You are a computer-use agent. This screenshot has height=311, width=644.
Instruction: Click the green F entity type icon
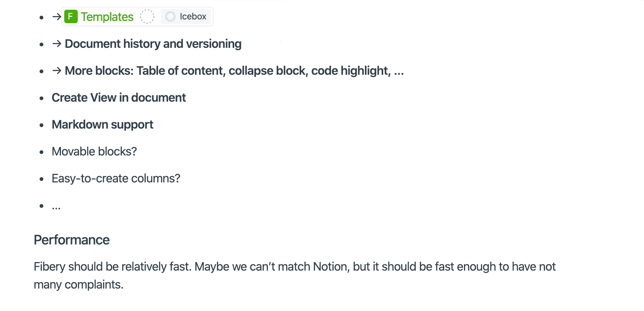(71, 16)
